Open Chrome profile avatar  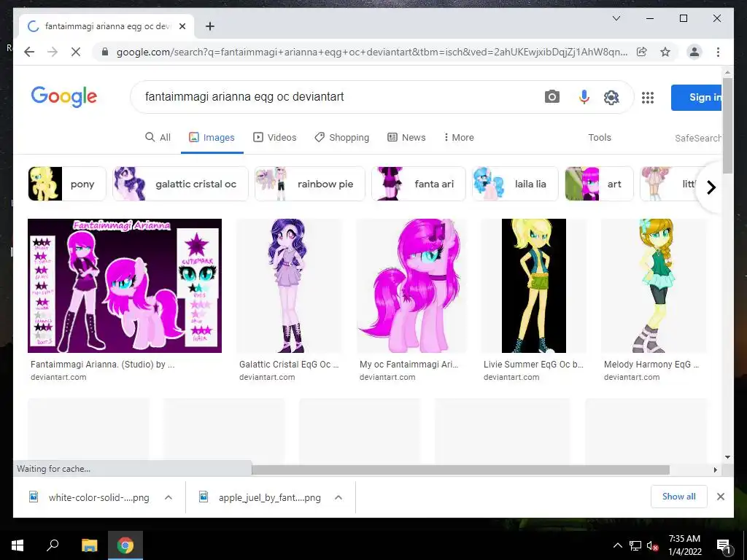tap(694, 52)
